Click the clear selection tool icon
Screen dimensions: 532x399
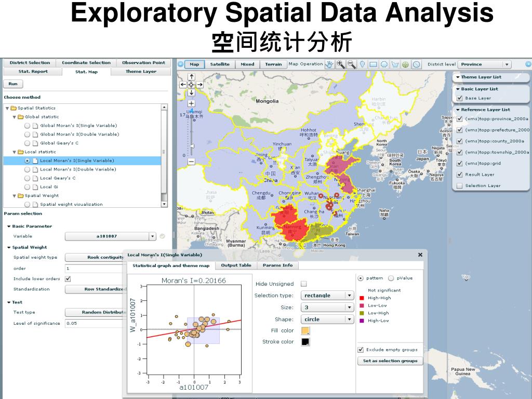(x=417, y=64)
